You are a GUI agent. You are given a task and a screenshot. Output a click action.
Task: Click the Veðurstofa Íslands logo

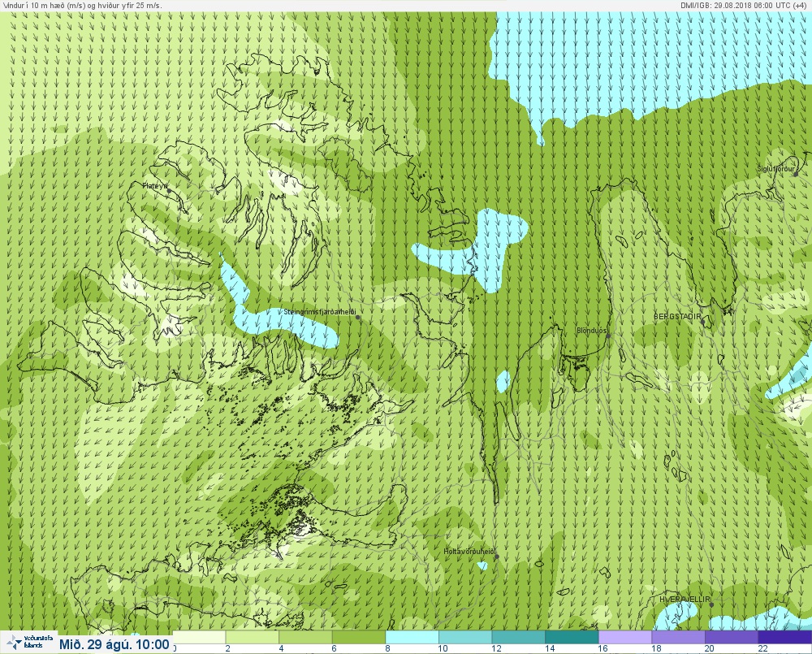point(28,643)
